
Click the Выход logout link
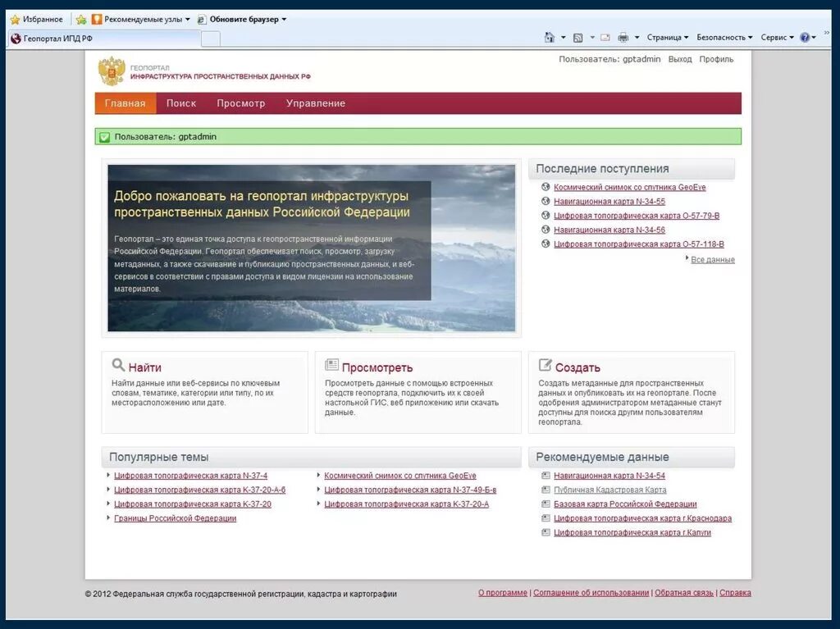pyautogui.click(x=680, y=60)
